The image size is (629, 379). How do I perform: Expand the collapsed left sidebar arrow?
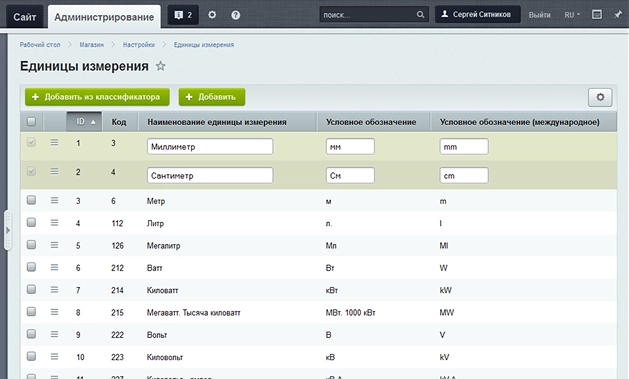[8, 230]
